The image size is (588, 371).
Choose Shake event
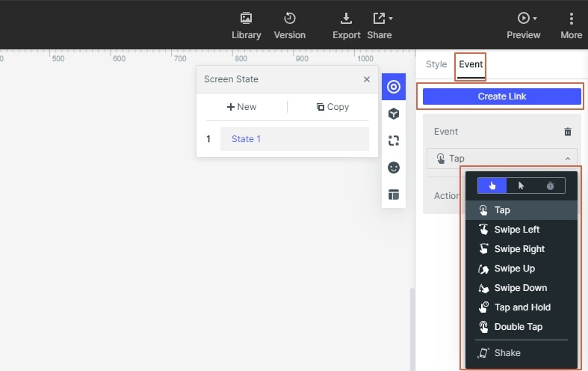(522, 353)
